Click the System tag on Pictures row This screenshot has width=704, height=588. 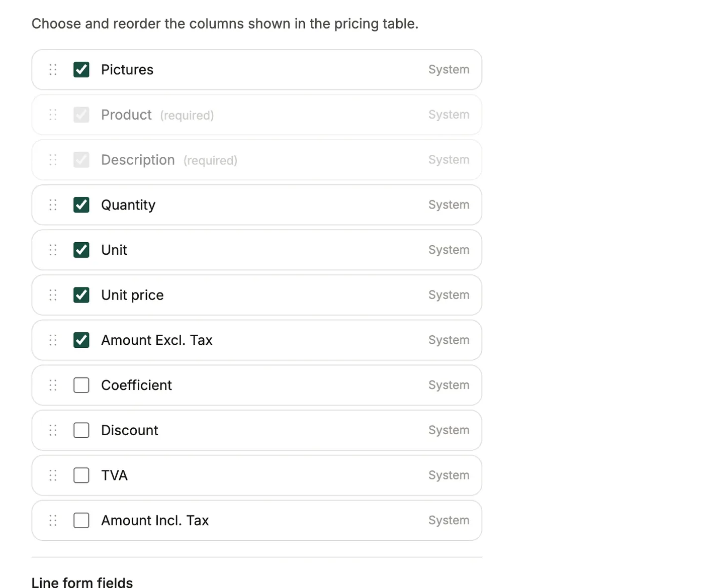click(x=449, y=70)
